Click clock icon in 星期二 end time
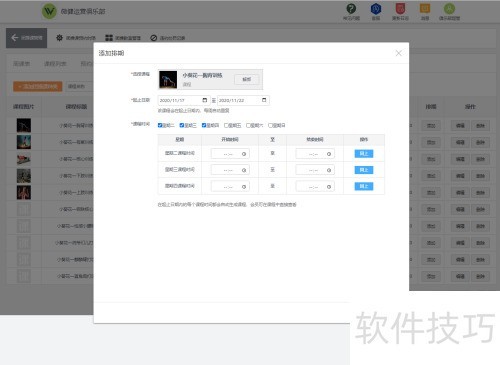Screen dimensions: 500x365 329,154
